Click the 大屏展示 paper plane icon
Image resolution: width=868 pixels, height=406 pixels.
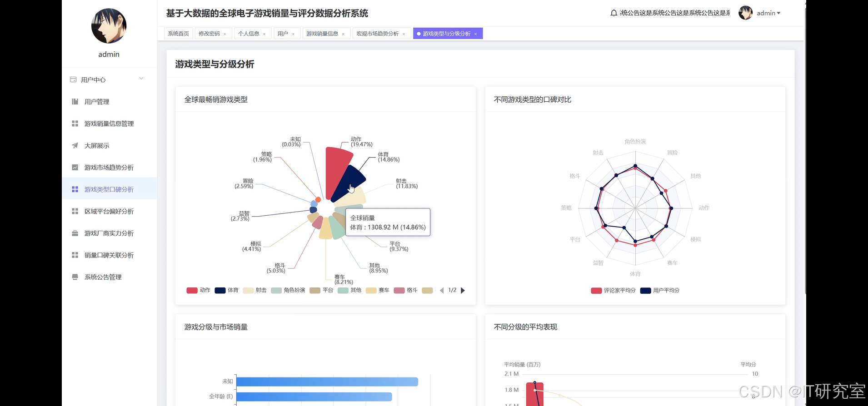coord(75,146)
